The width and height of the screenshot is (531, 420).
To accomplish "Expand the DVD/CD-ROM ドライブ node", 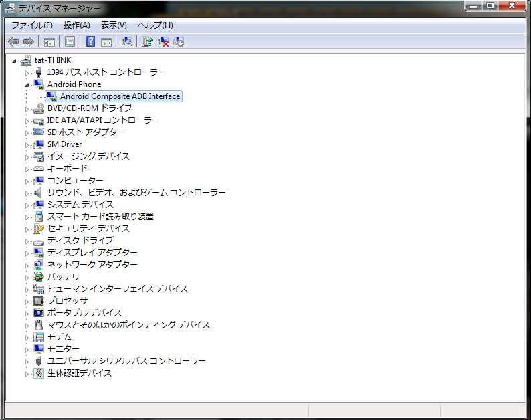I will coord(27,109).
